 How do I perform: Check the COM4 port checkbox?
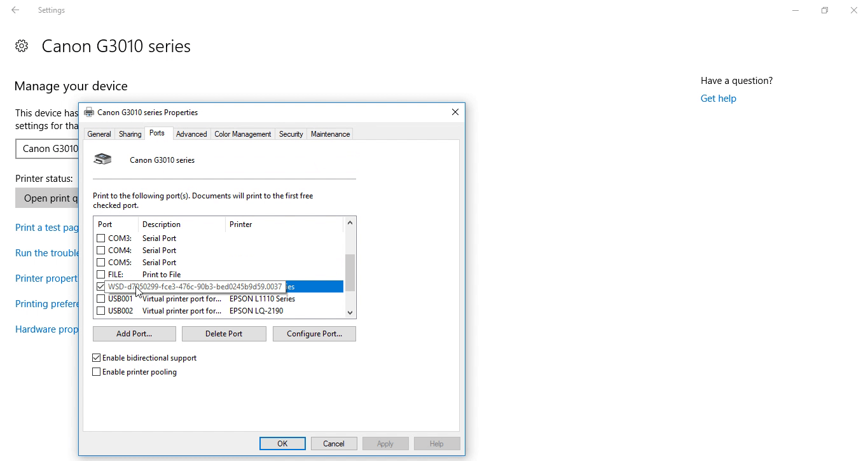click(x=100, y=250)
